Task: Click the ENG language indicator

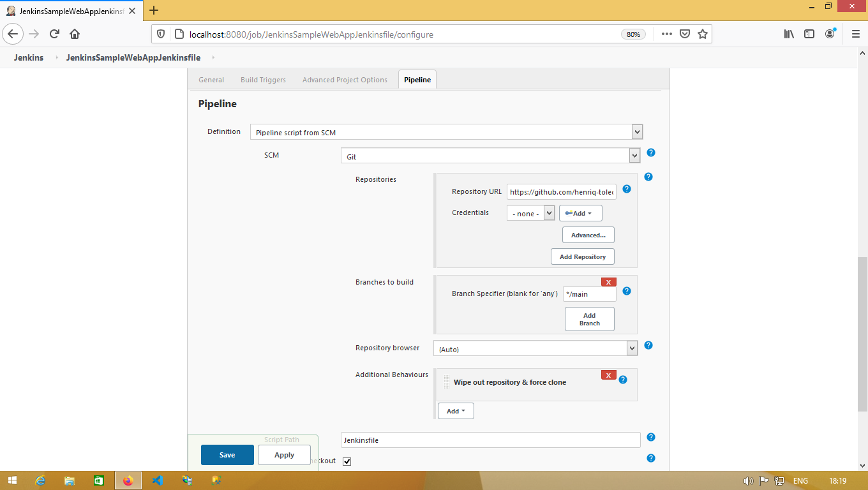Action: [x=800, y=481]
